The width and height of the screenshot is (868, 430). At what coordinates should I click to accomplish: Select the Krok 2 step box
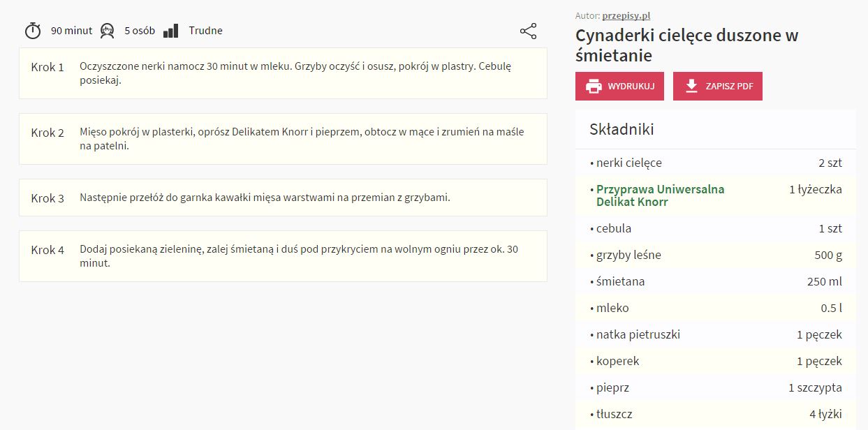point(283,139)
